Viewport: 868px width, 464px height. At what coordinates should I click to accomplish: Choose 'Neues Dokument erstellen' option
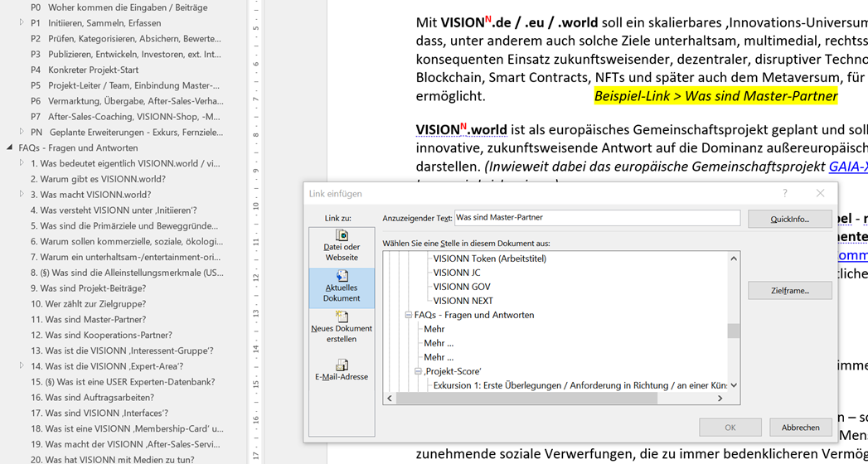point(341,327)
